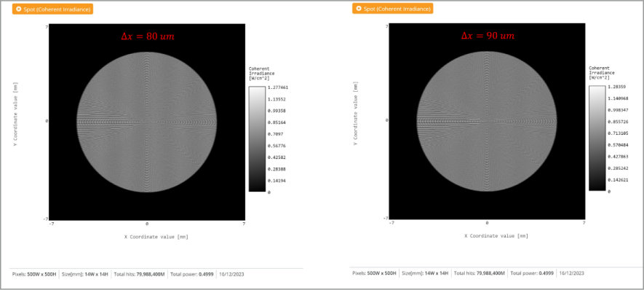Click right status bar date 16/12/2023
644x290 pixels.
[572, 273]
